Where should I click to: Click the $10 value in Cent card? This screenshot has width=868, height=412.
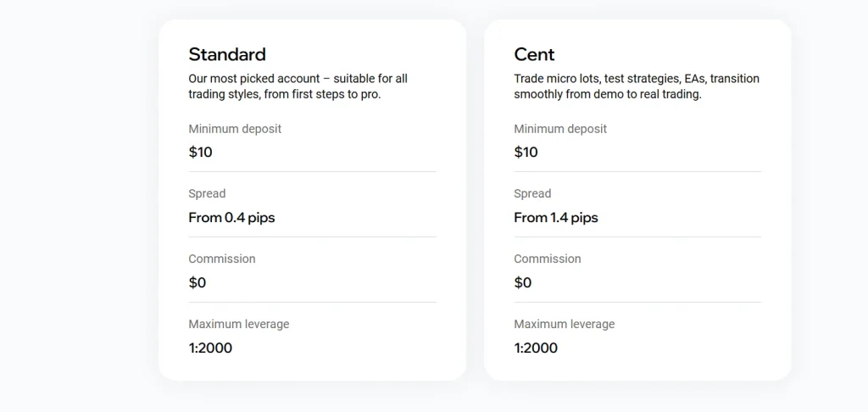click(526, 153)
